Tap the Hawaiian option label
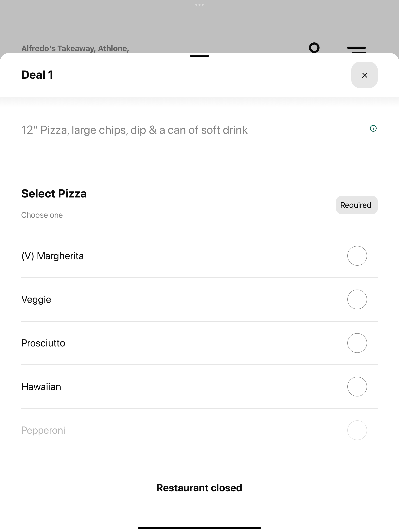This screenshot has width=399, height=532. [x=41, y=387]
